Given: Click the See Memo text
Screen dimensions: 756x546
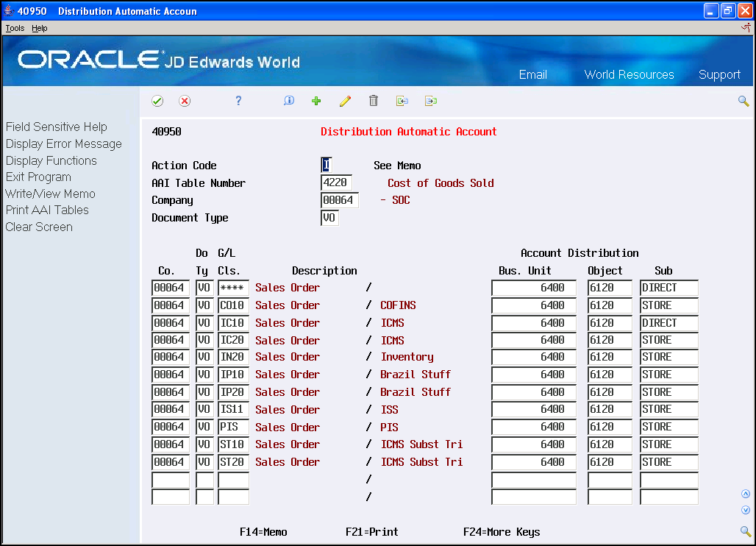Looking at the screenshot, I should coord(397,166).
